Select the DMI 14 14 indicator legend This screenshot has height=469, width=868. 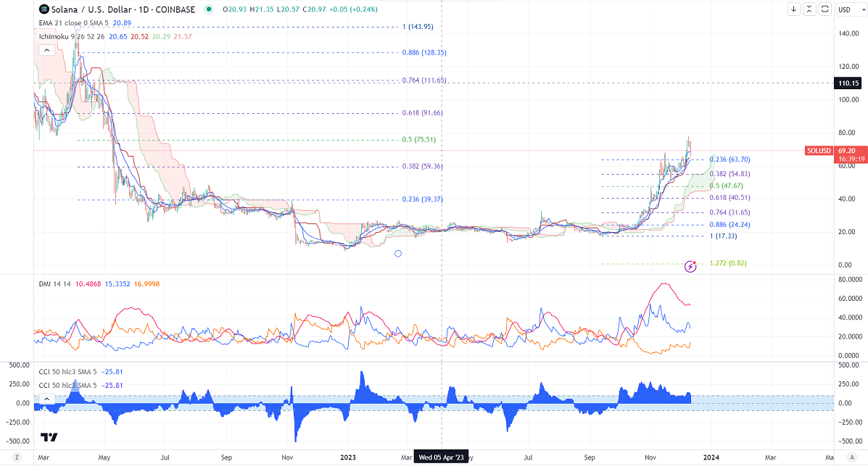tap(55, 283)
